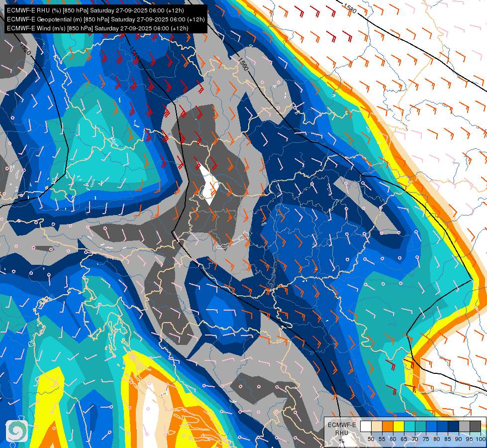487x448 pixels.
Task: Click the 1540 contour label near the top
Action: [x=133, y=52]
